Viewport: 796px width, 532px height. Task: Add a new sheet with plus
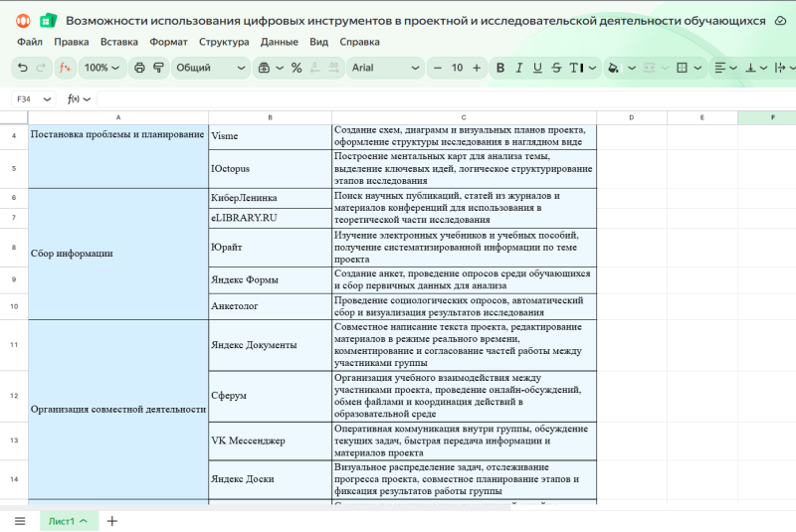coord(112,521)
